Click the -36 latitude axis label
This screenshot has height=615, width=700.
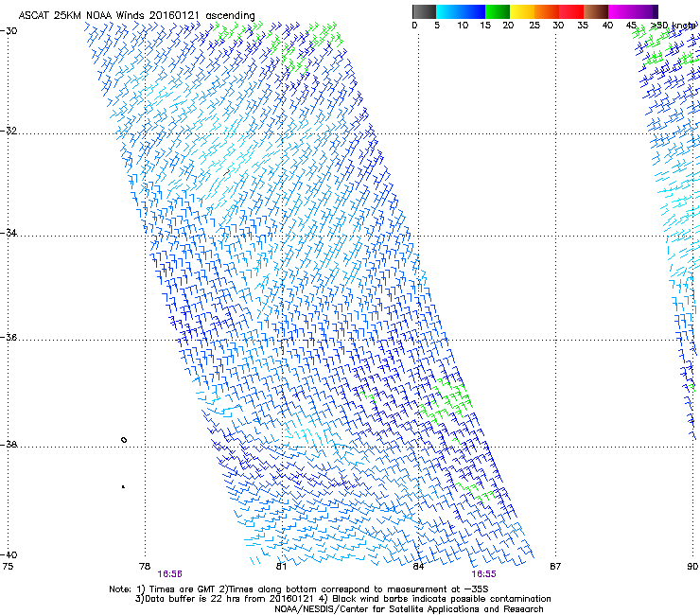point(9,337)
